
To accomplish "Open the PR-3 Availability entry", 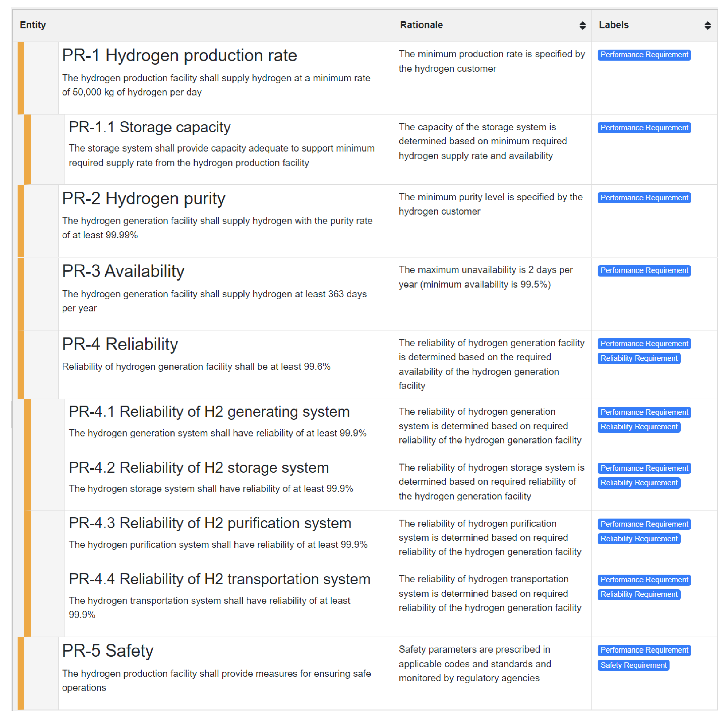I will point(123,271).
